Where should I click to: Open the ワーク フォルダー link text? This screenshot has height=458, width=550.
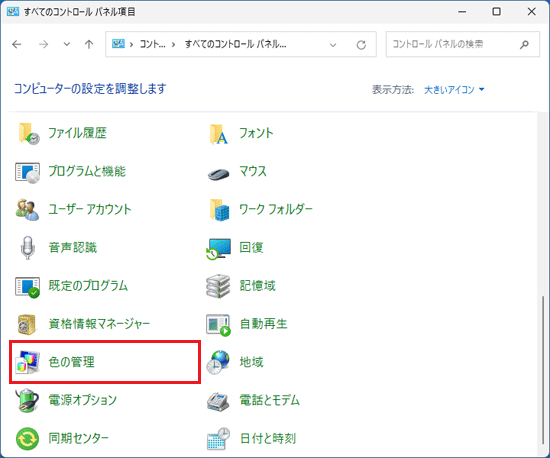point(276,210)
